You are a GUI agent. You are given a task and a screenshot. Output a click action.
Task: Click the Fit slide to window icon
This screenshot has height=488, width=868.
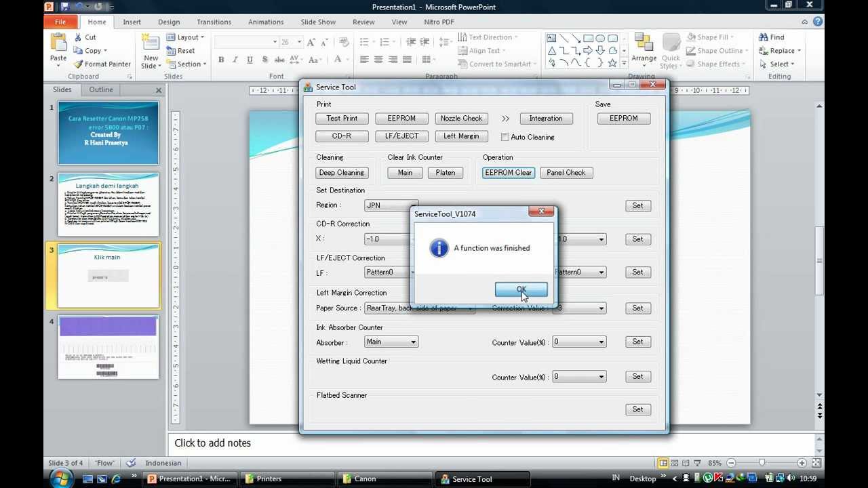817,463
